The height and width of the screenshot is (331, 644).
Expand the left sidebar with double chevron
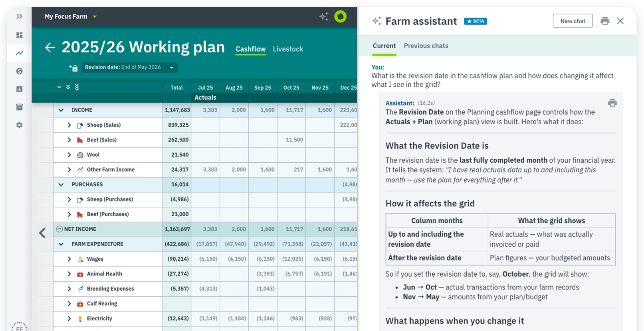click(x=19, y=16)
